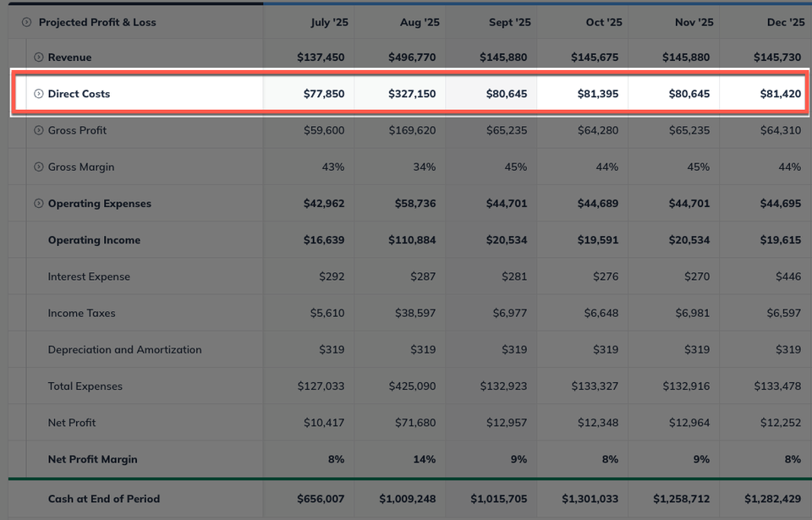The image size is (812, 520).
Task: Select the Net Profit row label
Action: [72, 423]
